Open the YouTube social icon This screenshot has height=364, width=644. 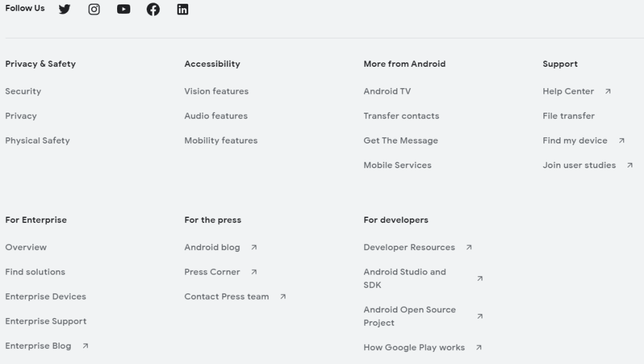point(123,9)
